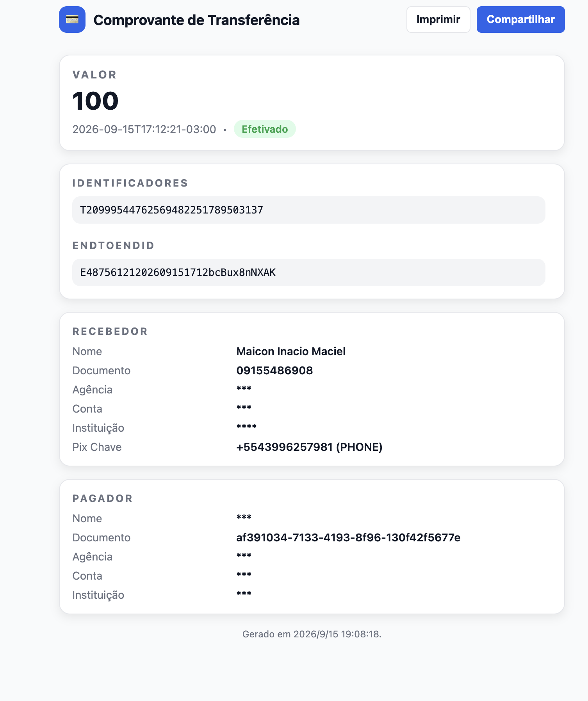
Task: Click the Gerado em footer text
Action: tap(312, 634)
